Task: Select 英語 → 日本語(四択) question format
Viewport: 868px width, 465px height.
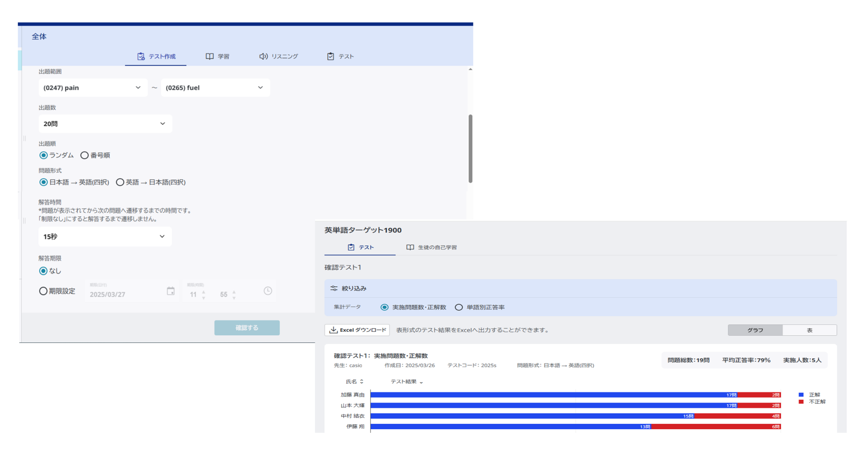Action: [x=120, y=182]
